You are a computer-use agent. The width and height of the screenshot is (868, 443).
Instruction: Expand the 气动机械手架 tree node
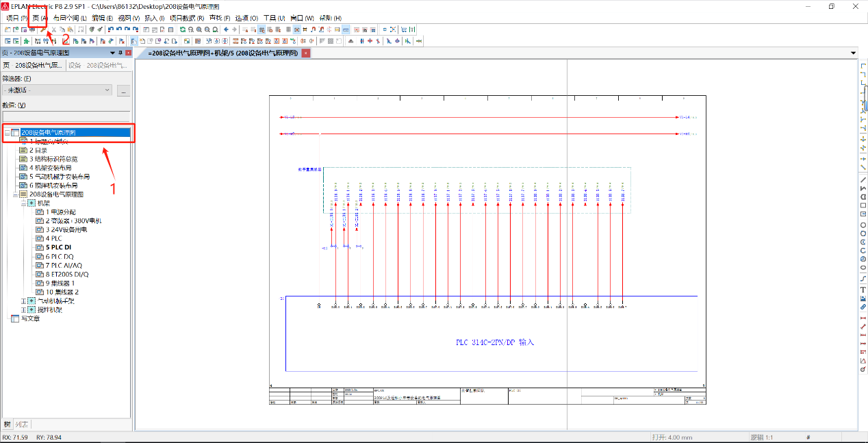click(23, 301)
